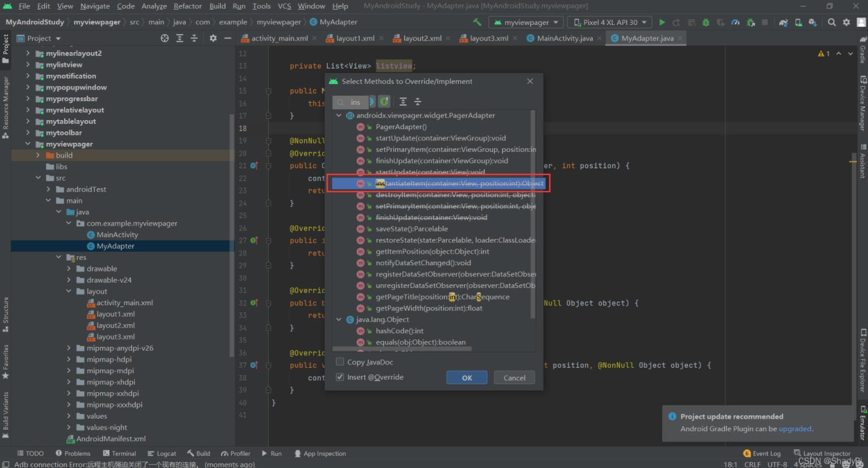Collapse the androidx.viewpager.widget.PagerAdapter node
The height and width of the screenshot is (468, 868).
(x=339, y=116)
